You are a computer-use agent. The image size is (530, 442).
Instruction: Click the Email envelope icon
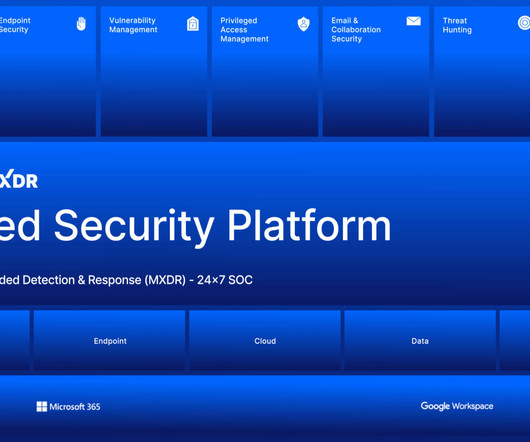coord(413,21)
